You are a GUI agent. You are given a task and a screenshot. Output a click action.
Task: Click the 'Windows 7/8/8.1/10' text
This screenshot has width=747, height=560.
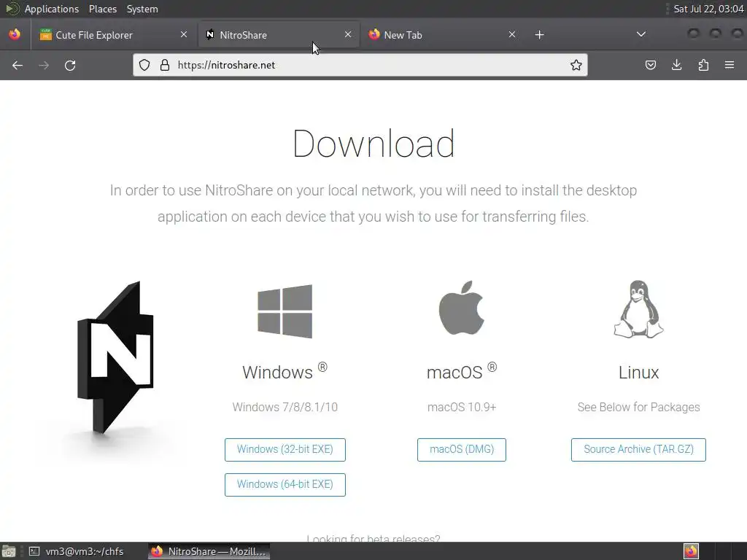tap(285, 407)
